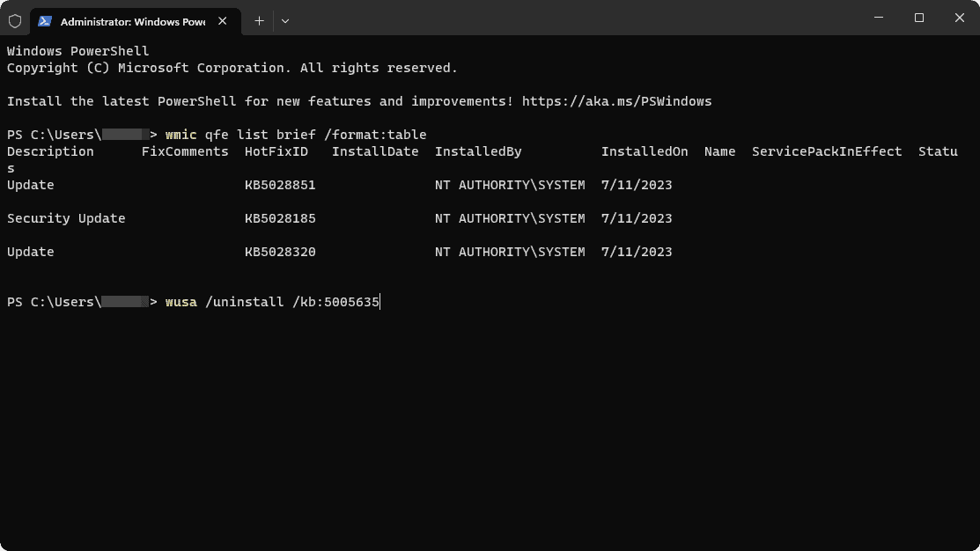Click the maximize window icon
Viewport: 980px width, 551px height.
click(918, 18)
